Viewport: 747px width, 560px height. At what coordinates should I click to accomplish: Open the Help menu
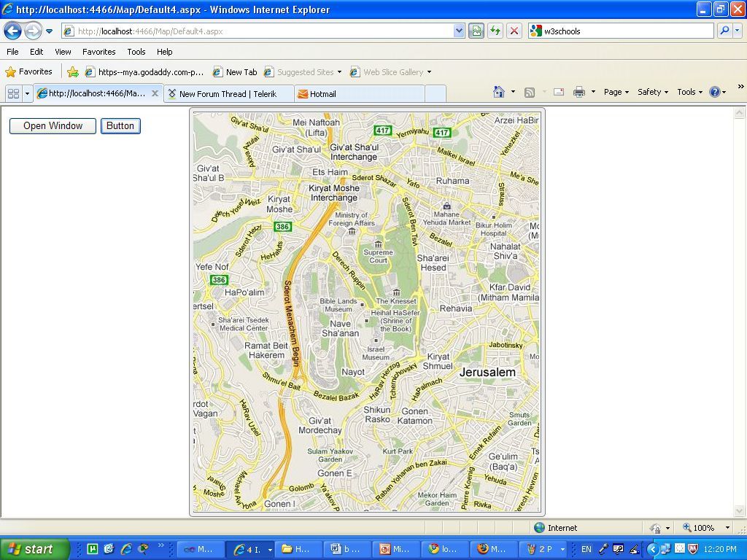(164, 52)
